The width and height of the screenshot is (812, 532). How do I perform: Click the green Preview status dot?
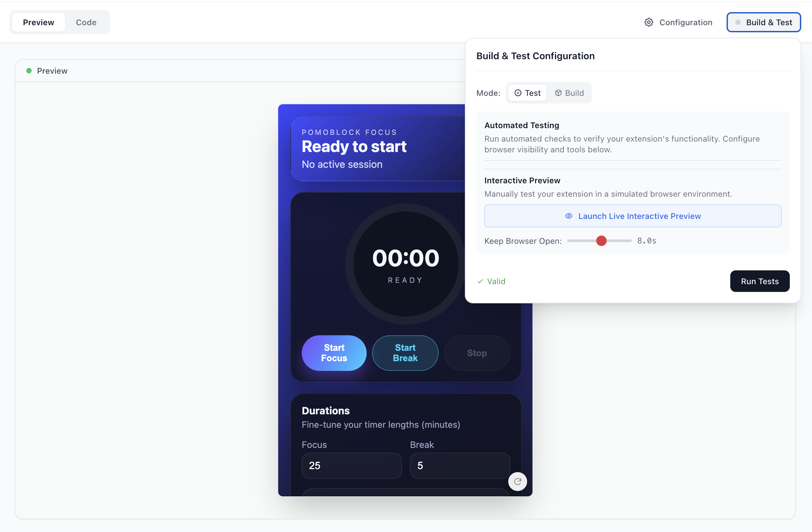[29, 71]
